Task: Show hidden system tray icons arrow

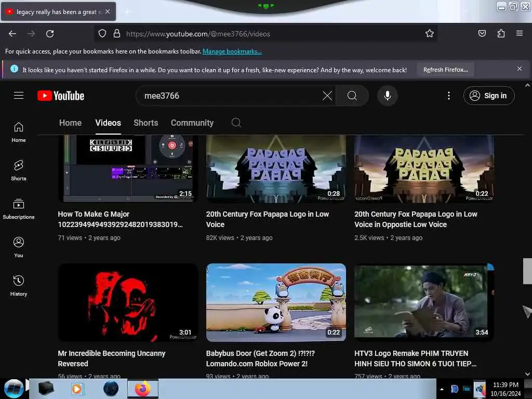Action: 442,389
